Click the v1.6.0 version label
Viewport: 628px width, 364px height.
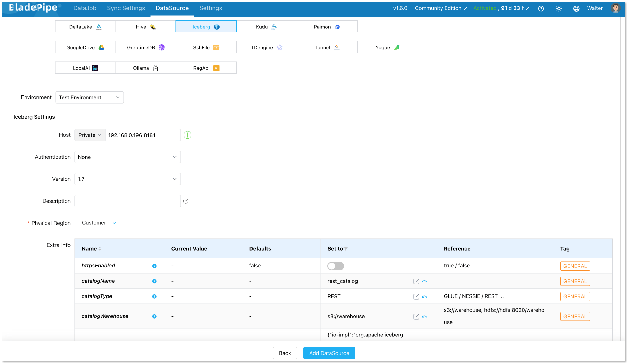click(x=400, y=8)
